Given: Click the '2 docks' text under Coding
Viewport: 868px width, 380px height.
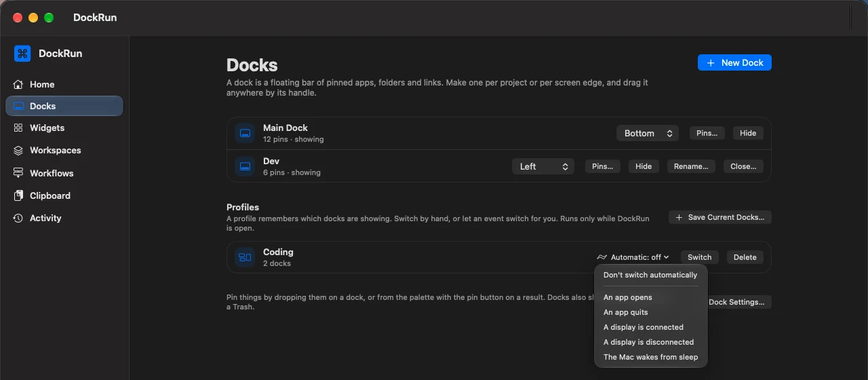Looking at the screenshot, I should 277,263.
